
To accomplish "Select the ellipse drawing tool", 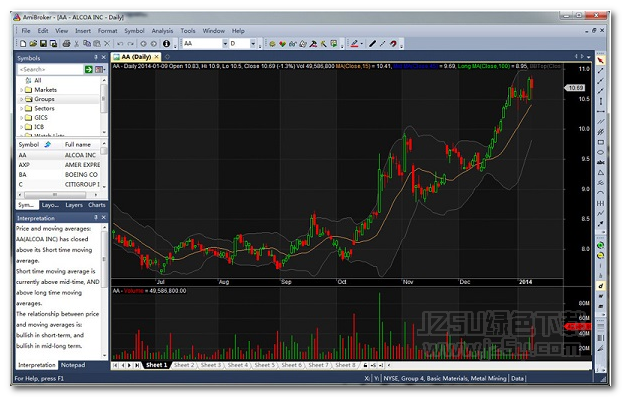I will (601, 152).
